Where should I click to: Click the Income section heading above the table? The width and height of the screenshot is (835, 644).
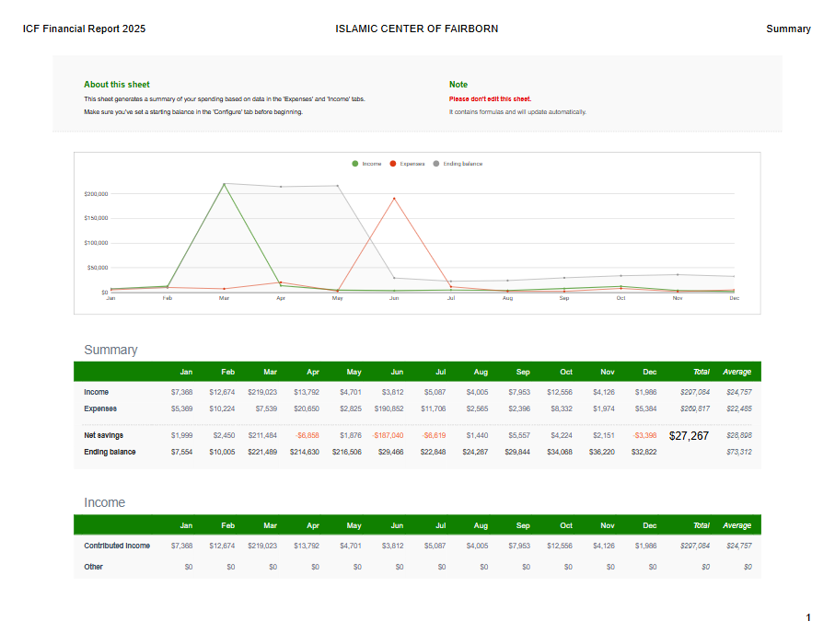coord(104,502)
